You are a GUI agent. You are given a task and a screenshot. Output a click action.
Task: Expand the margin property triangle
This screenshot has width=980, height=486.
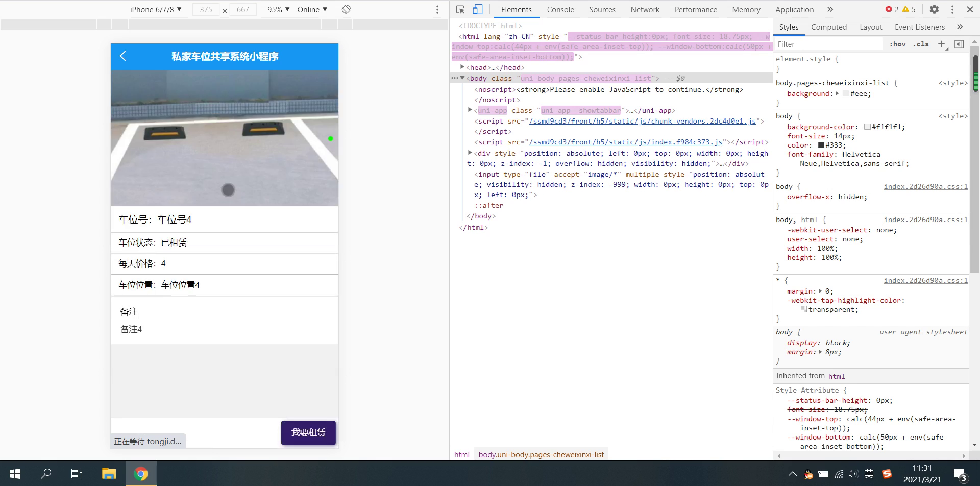(820, 291)
